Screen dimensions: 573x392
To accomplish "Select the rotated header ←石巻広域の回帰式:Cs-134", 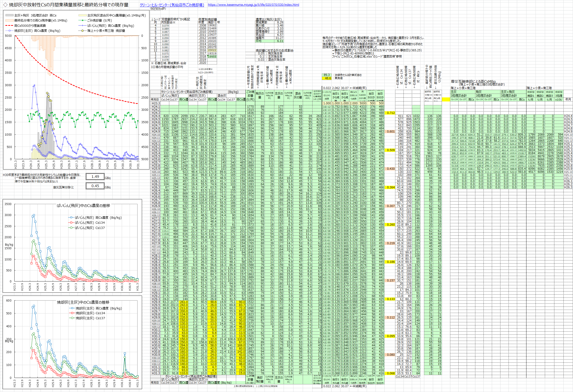I will click(400, 77).
